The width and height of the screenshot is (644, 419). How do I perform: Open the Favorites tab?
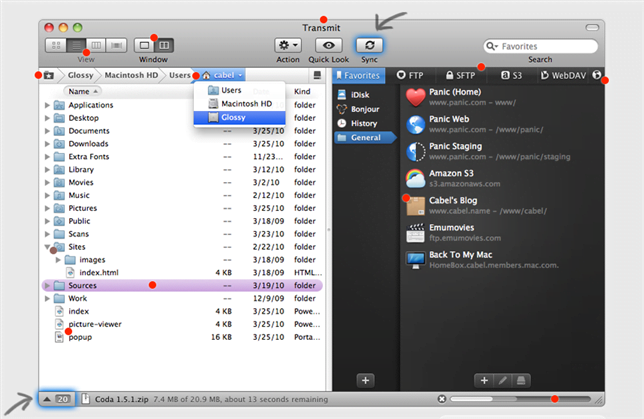[x=358, y=76]
